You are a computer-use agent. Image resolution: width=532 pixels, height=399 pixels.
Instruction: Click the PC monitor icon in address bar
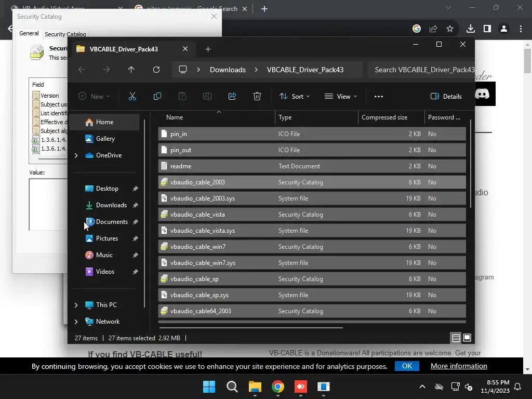click(x=183, y=70)
